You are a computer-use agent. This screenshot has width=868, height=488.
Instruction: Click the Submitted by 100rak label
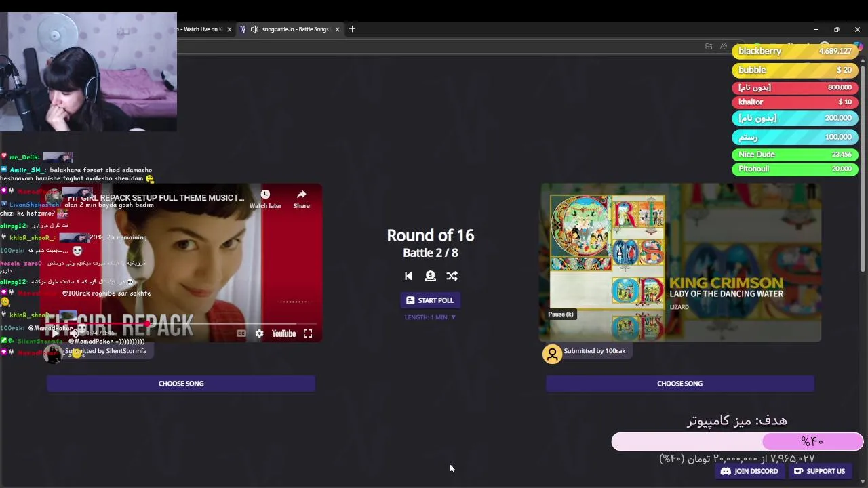point(595,351)
